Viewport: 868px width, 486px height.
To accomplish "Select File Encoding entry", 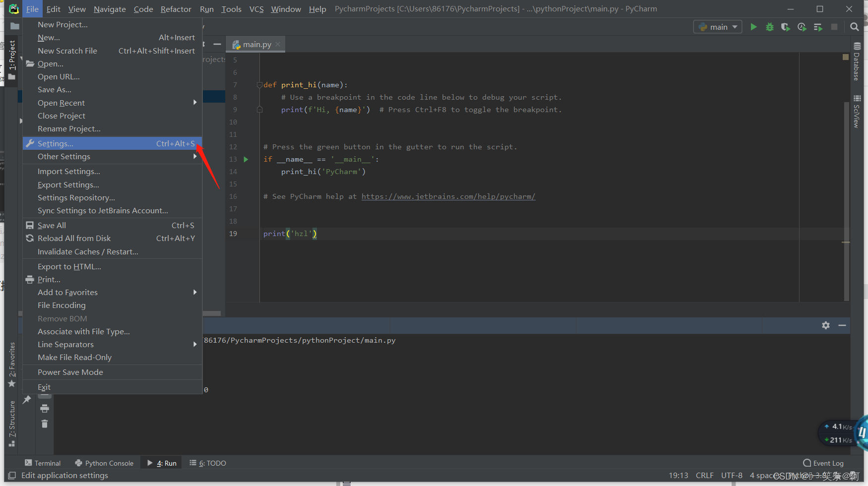I will pos(113,305).
